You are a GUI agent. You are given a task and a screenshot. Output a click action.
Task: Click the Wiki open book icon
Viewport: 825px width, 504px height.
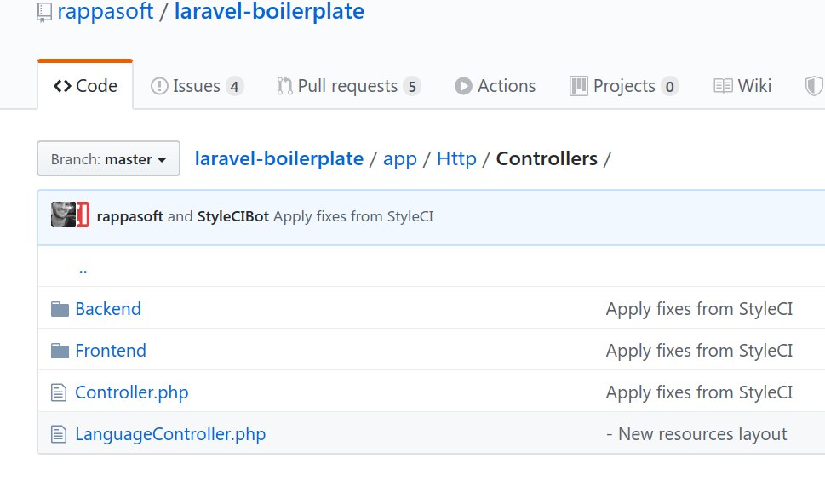click(x=723, y=86)
